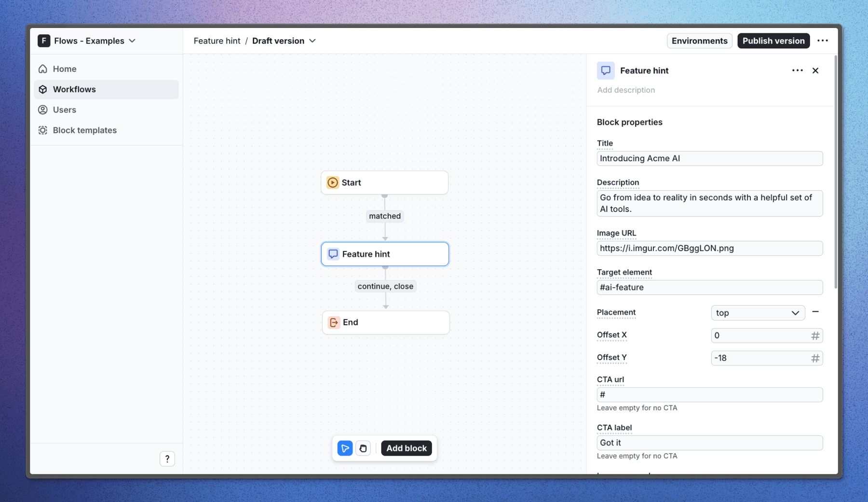Click the Home icon in sidebar

click(43, 69)
